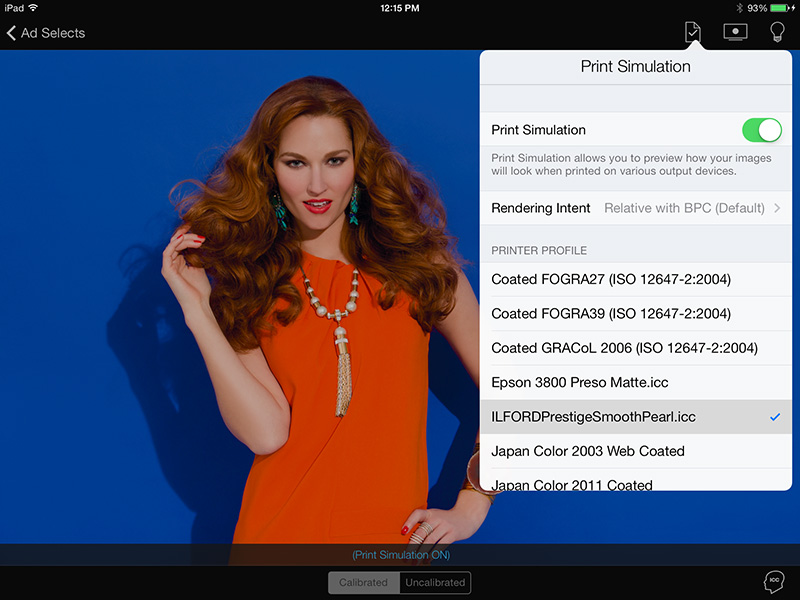800x600 pixels.
Task: Tap the blue checkmark on ILFORD profile
Action: coord(775,417)
